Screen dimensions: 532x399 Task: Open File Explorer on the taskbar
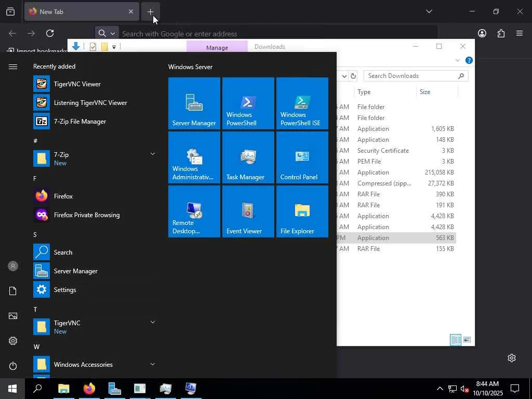(x=63, y=389)
